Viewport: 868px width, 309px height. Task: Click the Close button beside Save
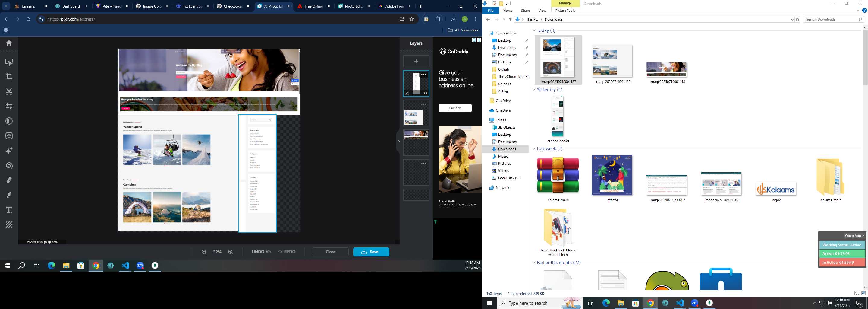(x=330, y=252)
